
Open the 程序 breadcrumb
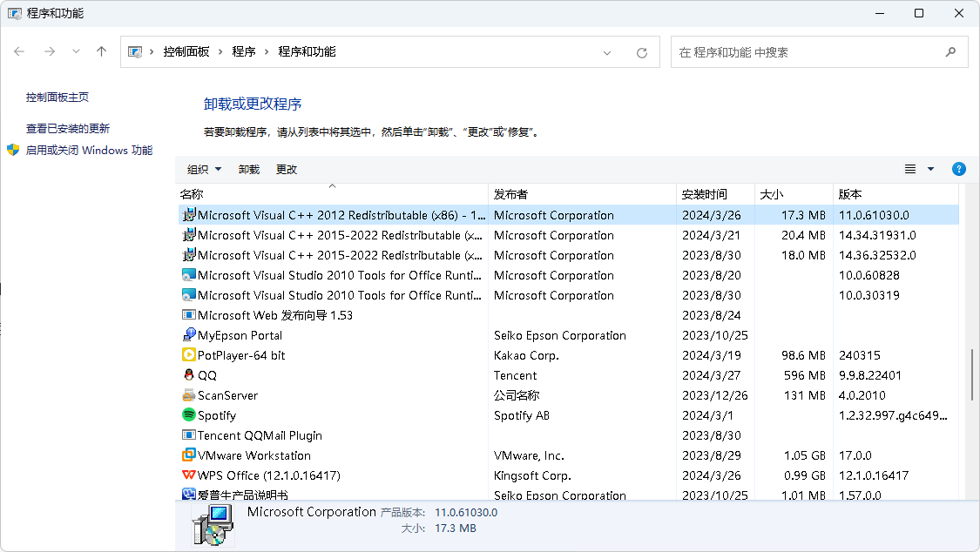244,52
